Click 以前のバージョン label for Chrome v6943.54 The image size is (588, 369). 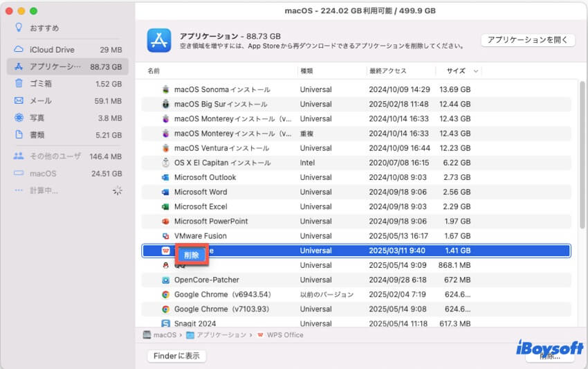coord(327,294)
